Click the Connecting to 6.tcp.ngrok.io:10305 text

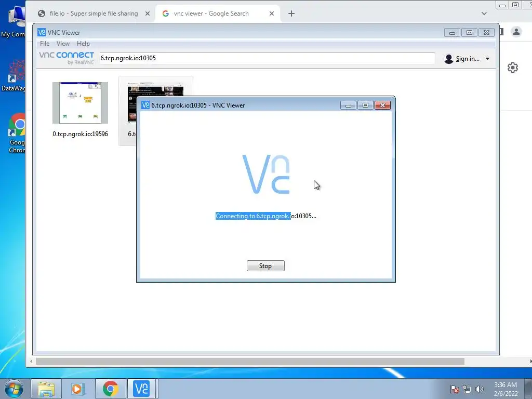(265, 216)
